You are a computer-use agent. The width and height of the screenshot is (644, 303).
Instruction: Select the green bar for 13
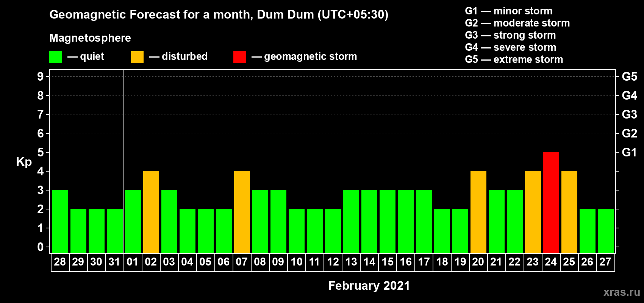tap(351, 221)
